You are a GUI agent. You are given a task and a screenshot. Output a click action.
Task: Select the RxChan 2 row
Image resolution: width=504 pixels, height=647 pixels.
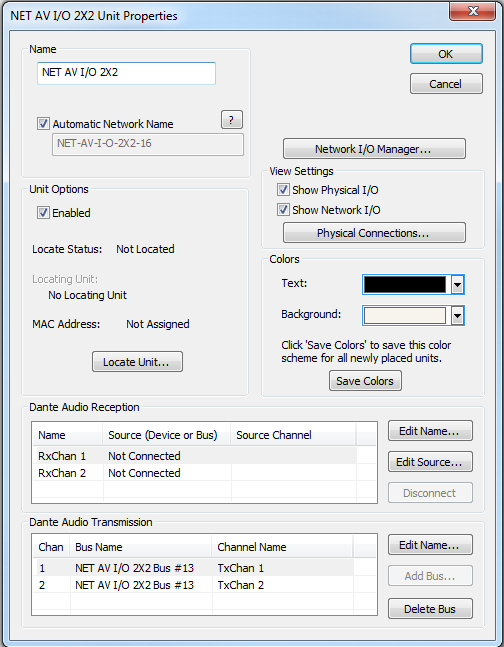pyautogui.click(x=195, y=473)
